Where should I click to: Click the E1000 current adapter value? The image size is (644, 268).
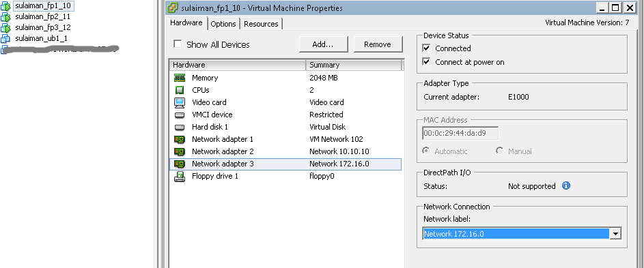(x=518, y=98)
